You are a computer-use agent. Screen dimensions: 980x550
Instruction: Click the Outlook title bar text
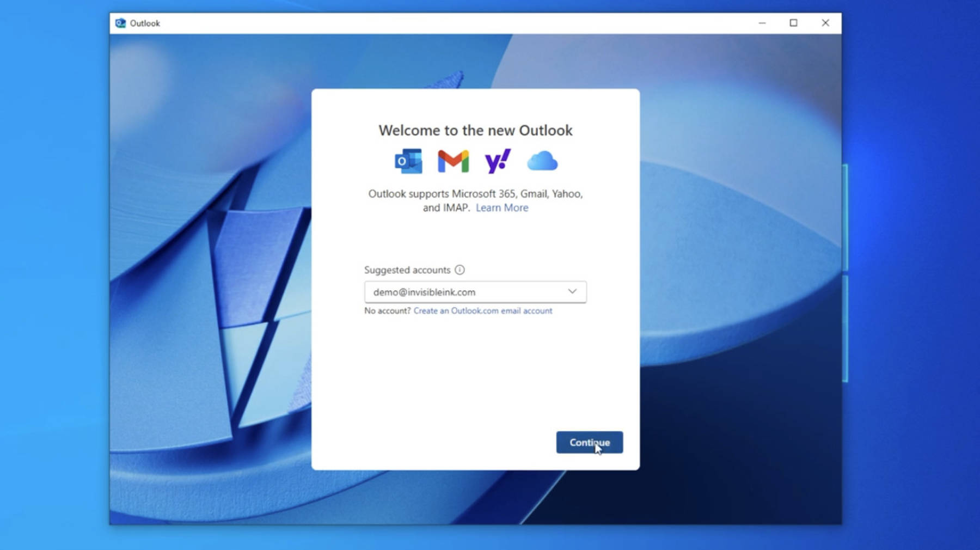click(x=145, y=23)
